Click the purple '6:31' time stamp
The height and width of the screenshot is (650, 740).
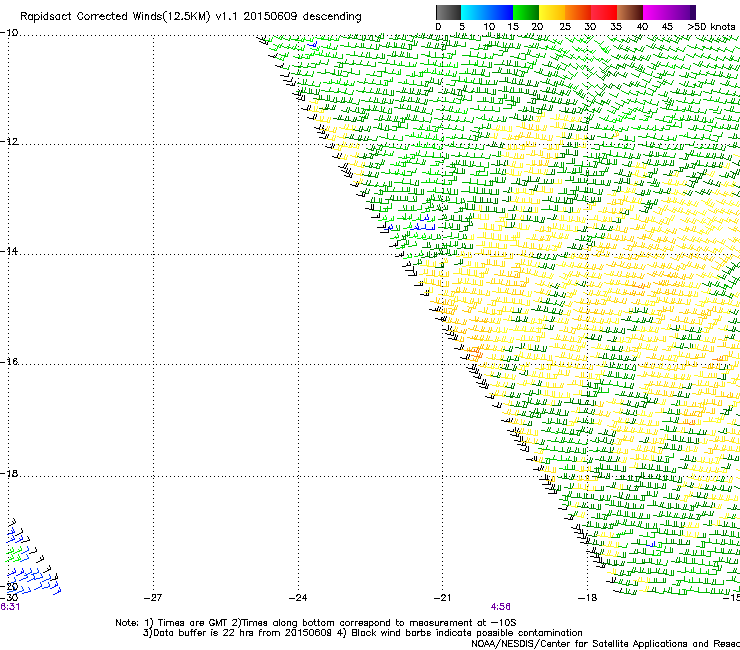pos(10,607)
